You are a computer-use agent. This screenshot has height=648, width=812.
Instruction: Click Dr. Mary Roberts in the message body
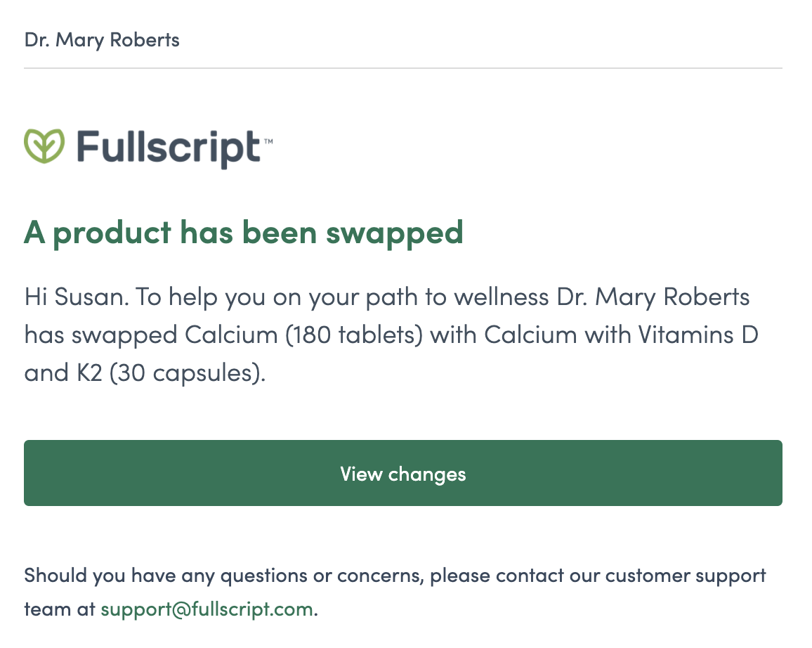point(653,298)
